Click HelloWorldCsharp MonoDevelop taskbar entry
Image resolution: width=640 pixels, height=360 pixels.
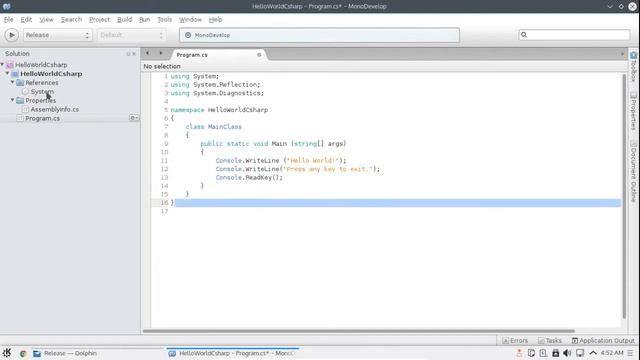click(x=232, y=353)
